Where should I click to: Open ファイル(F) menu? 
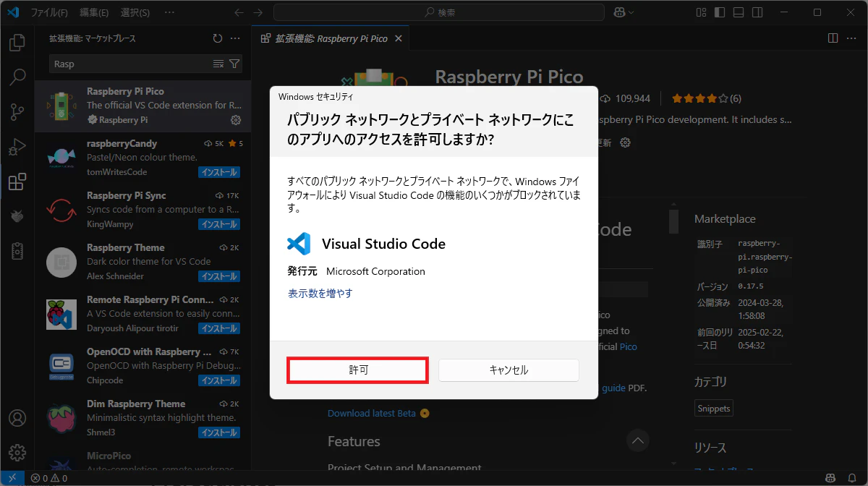pyautogui.click(x=49, y=12)
